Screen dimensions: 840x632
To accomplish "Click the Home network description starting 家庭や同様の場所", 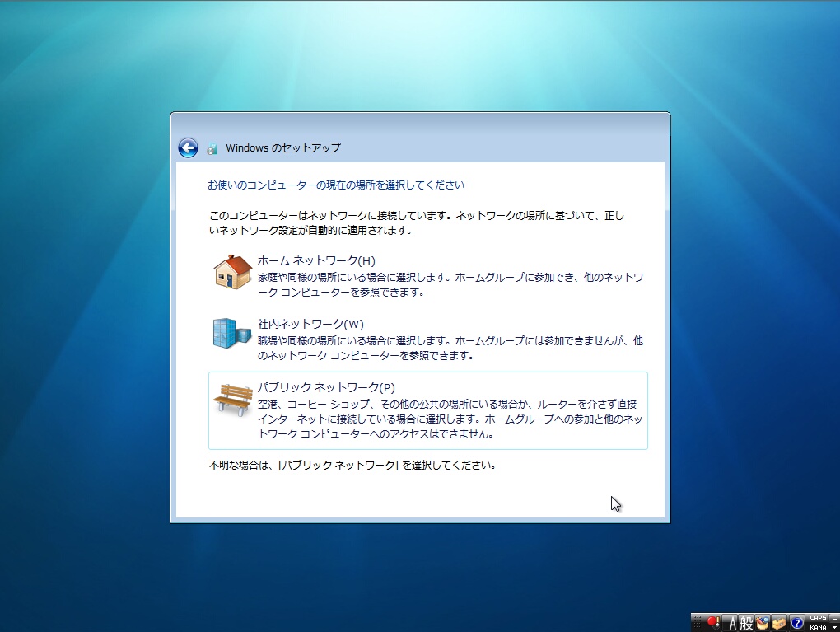I will [450, 284].
